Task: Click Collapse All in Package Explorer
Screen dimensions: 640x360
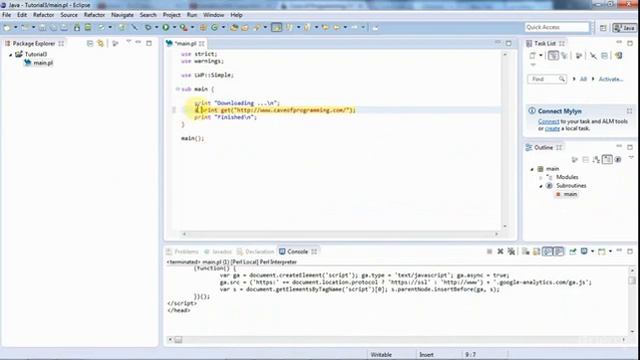Action: [90, 43]
